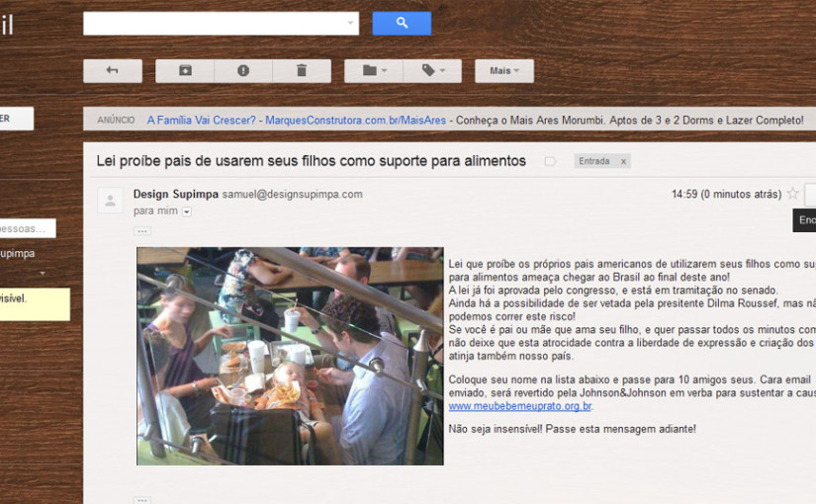Expand recipient details arrow next to 'para mim'

click(187, 211)
